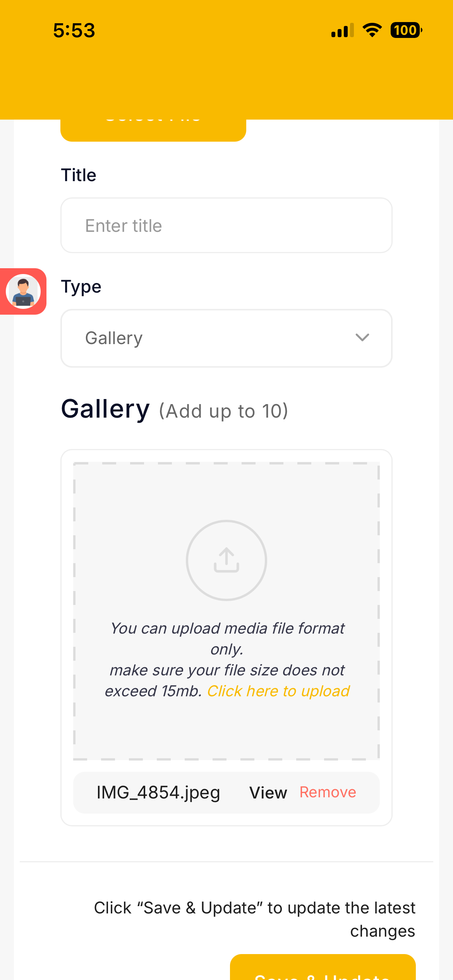Open the floating user avatar widget
Viewport: 453px width, 980px height.
(x=23, y=291)
